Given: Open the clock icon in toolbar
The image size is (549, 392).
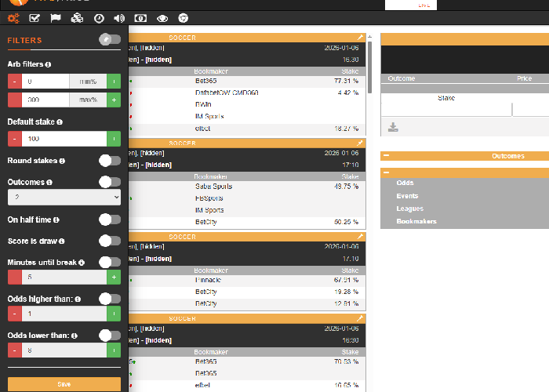Looking at the screenshot, I should tap(99, 18).
